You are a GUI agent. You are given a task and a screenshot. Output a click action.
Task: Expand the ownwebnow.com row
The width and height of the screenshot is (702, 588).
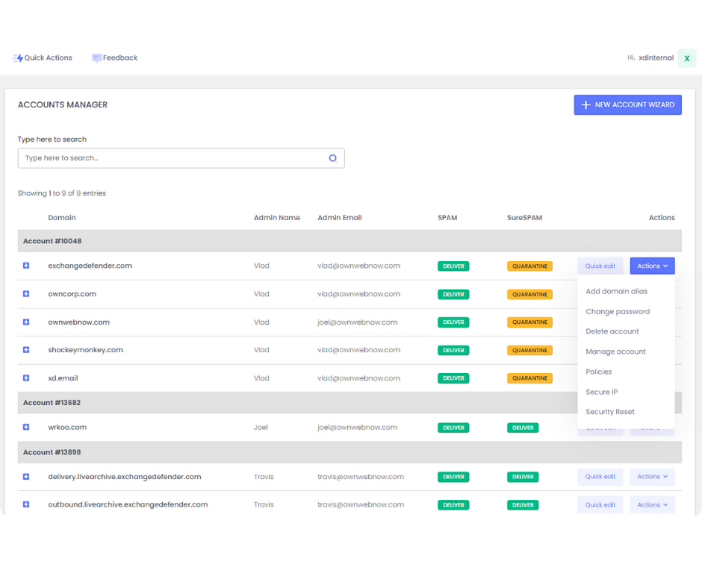pos(26,322)
